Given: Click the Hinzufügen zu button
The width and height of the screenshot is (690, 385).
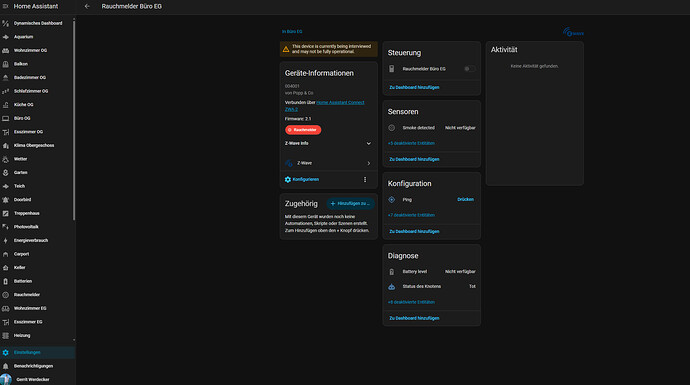Looking at the screenshot, I should click(x=350, y=204).
